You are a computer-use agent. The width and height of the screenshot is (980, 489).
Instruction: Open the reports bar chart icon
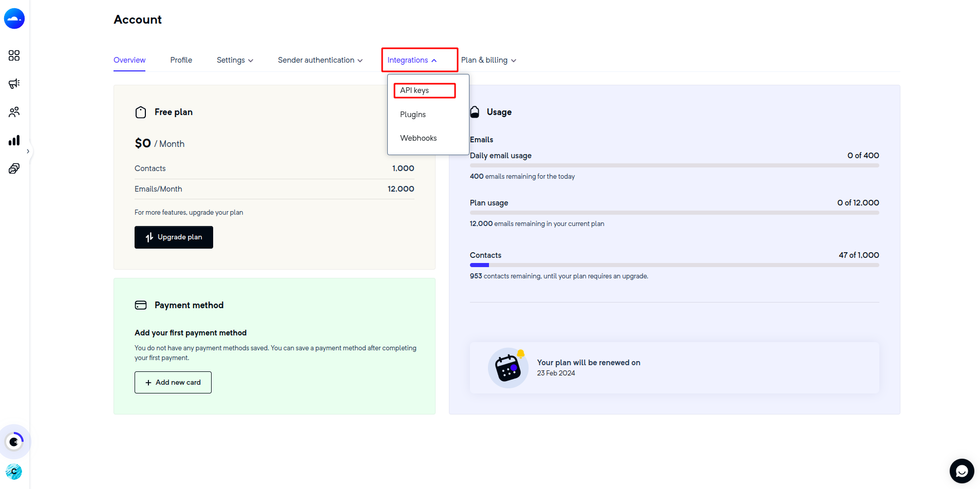[14, 140]
